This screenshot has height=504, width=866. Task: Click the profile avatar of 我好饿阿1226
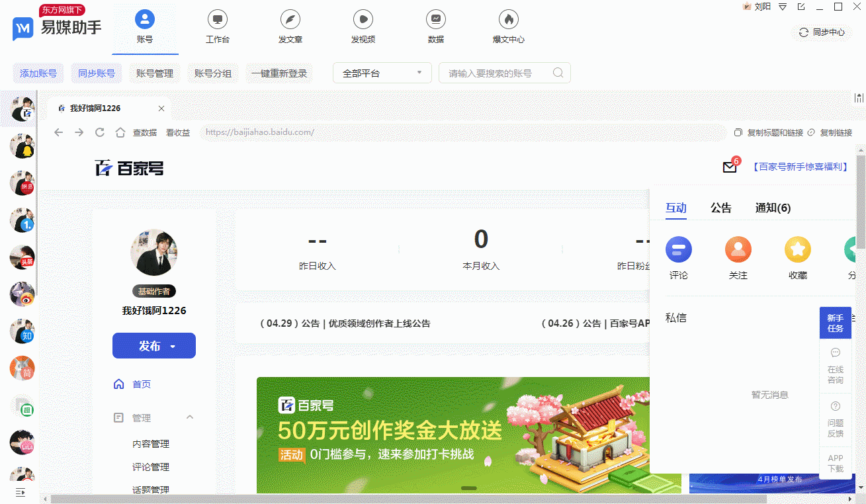point(154,253)
